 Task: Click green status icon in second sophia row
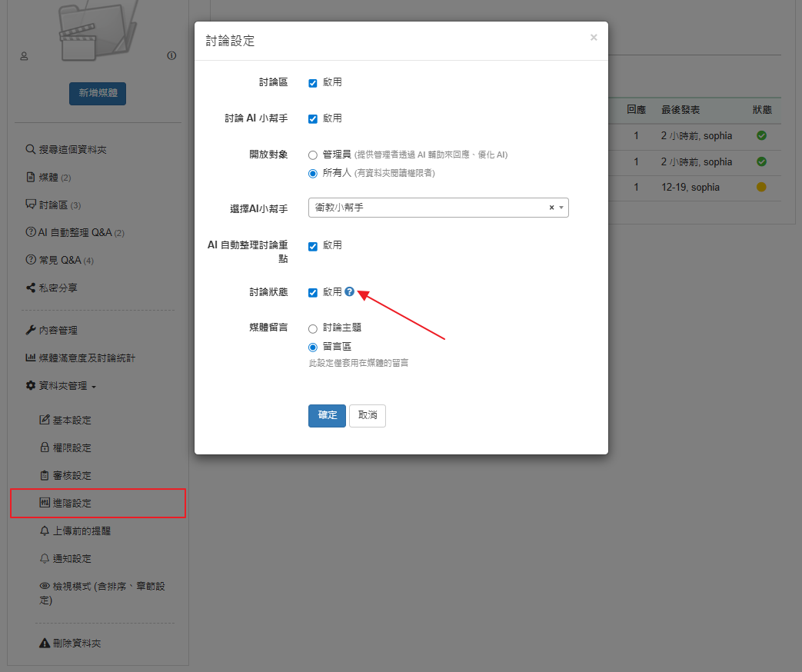pyautogui.click(x=761, y=161)
